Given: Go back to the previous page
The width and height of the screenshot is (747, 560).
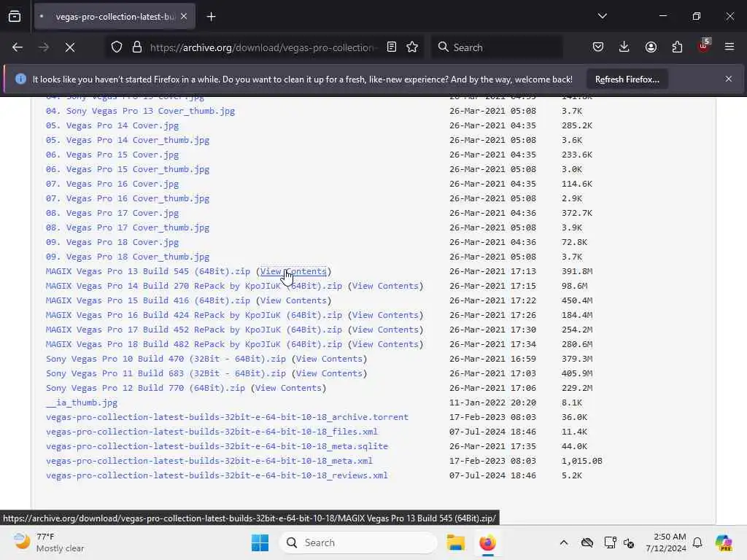Looking at the screenshot, I should [18, 47].
